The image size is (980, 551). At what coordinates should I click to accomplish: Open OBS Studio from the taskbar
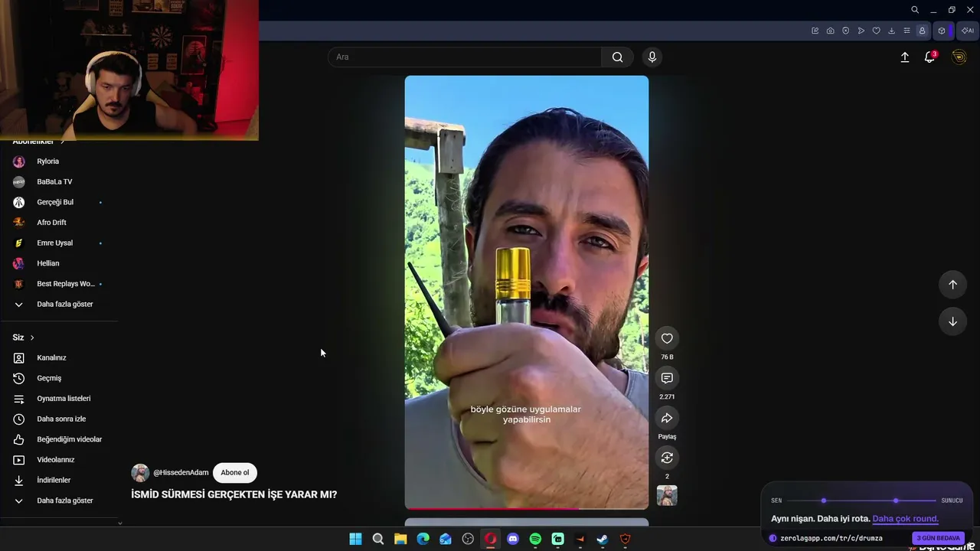coord(468,539)
